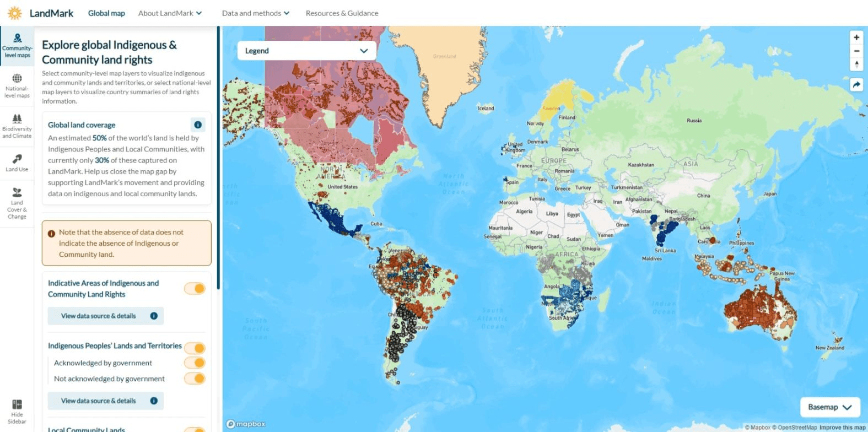Screen dimensions: 868x432
Task: Go to Resources & Guidance page
Action: [342, 13]
